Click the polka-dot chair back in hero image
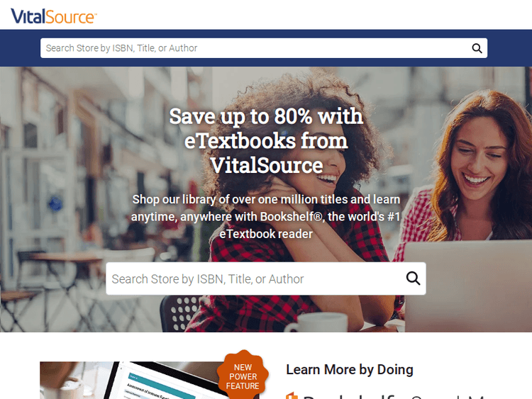This screenshot has height=399, width=532. [x=180, y=313]
